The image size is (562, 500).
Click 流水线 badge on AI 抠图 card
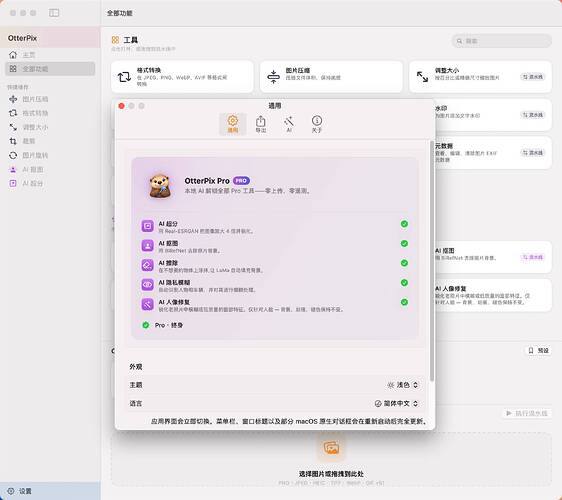533,257
